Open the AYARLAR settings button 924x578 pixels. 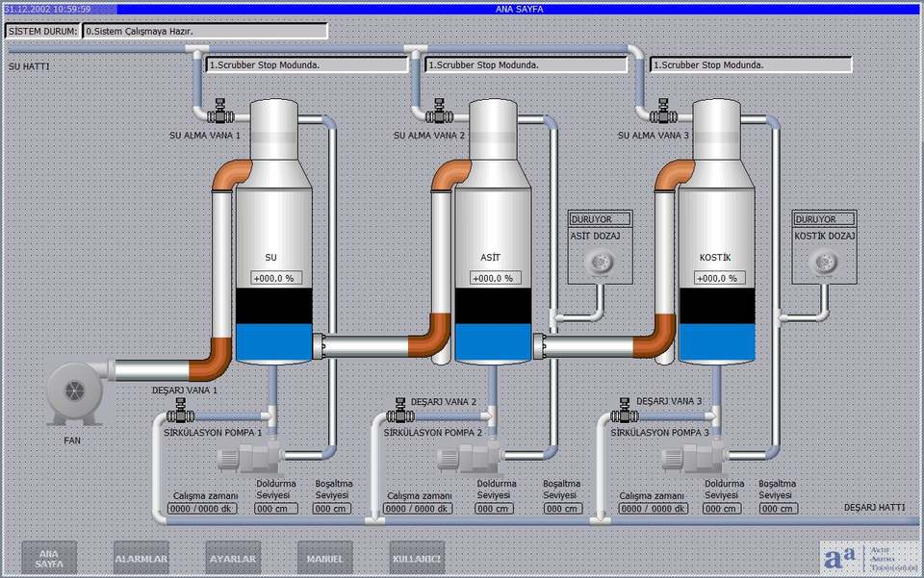233,558
